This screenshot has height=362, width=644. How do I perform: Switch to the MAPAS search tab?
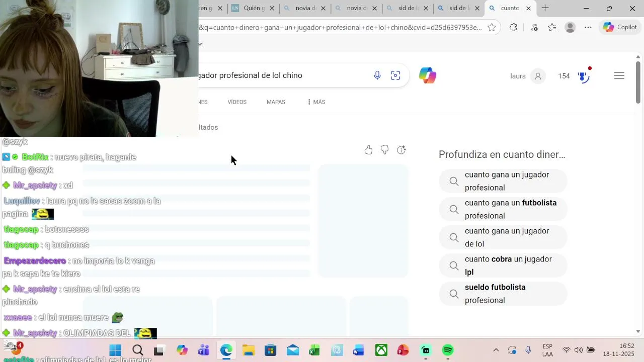tap(276, 102)
